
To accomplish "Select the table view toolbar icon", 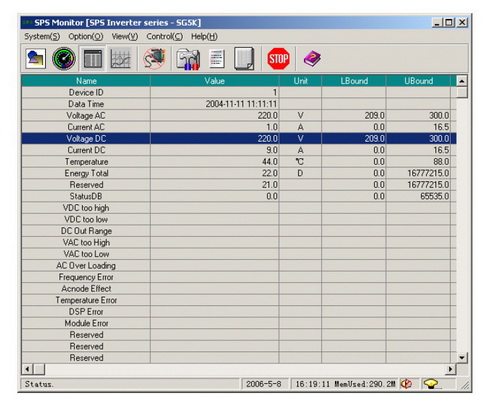I will coord(93,59).
